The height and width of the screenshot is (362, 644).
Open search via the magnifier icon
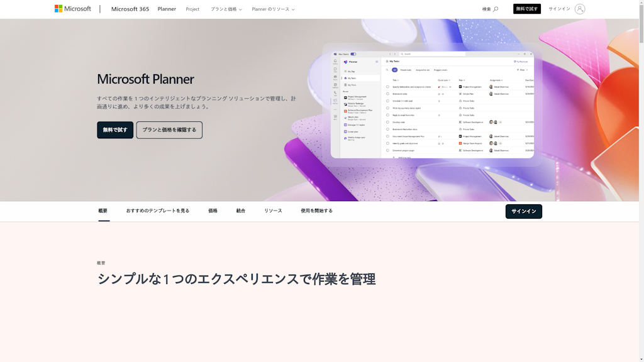(x=496, y=9)
